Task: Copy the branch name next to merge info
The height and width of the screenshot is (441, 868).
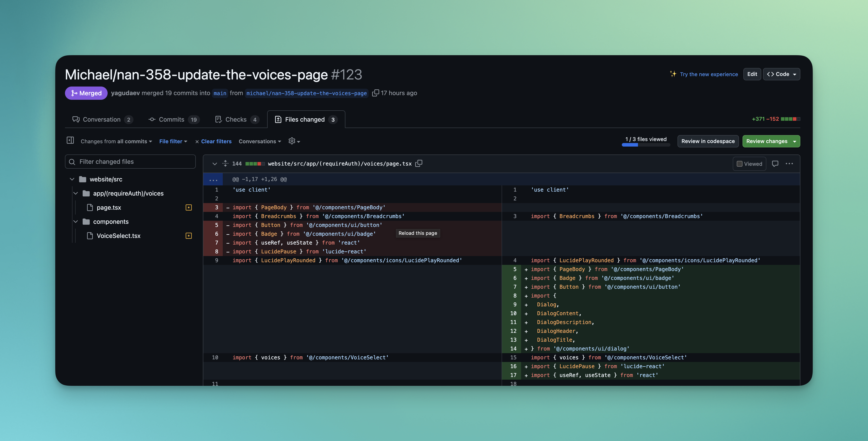Action: tap(375, 93)
